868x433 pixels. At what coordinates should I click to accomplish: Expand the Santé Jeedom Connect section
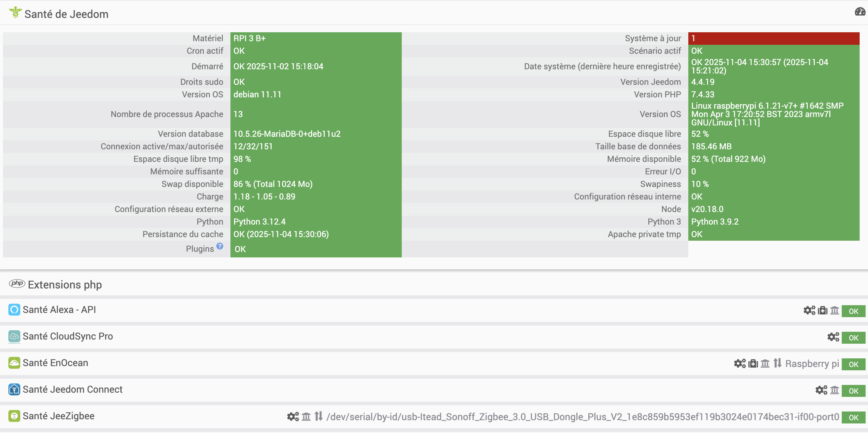point(73,390)
